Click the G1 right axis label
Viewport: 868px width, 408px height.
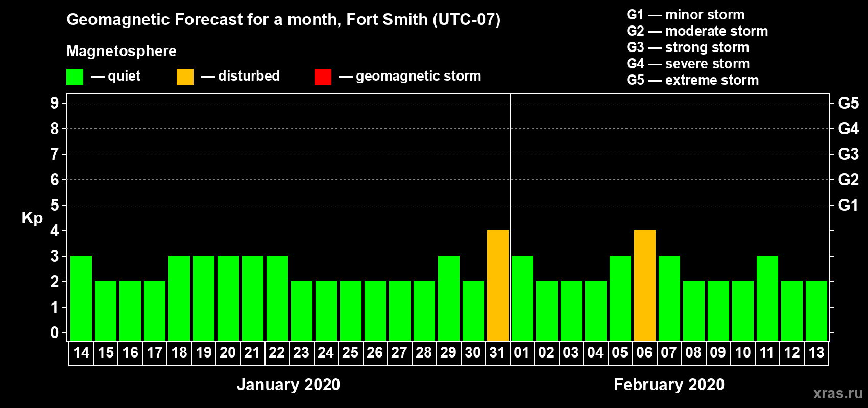point(848,205)
